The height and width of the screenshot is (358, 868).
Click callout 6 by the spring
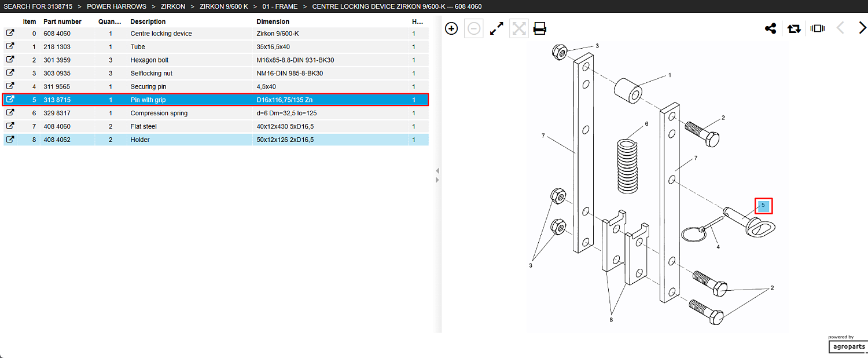(646, 124)
